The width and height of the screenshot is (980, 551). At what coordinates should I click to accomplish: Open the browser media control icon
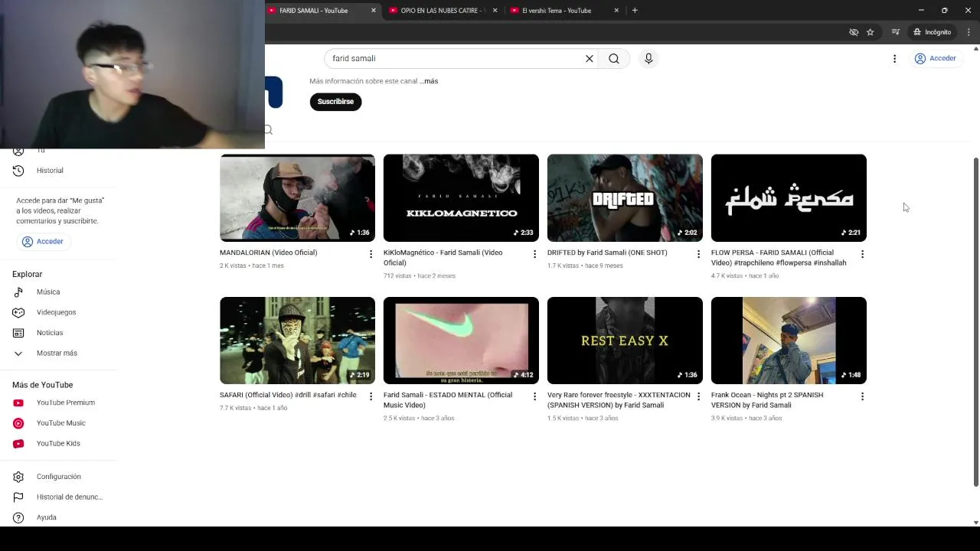[x=896, y=32]
